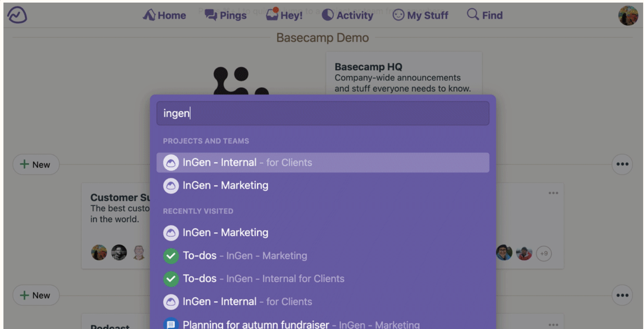This screenshot has width=644, height=329.
Task: Open the Find search menu
Action: (x=485, y=15)
